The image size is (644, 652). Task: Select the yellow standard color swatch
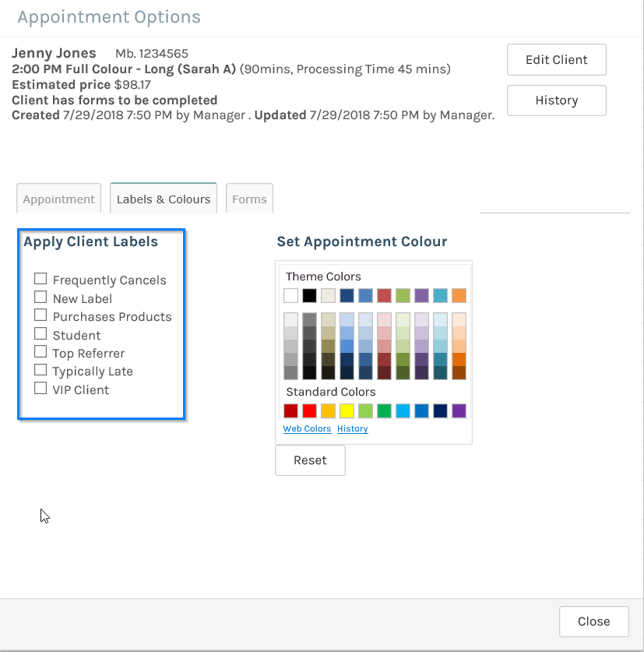click(347, 411)
